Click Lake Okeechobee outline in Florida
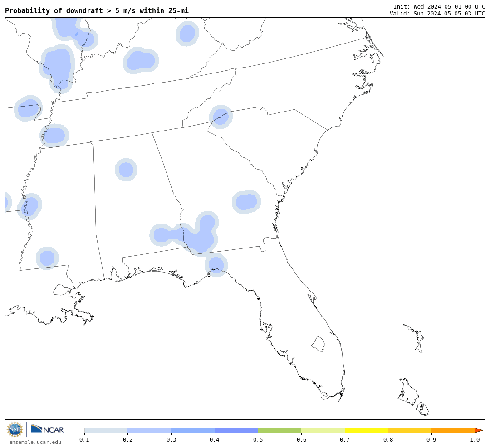The height and width of the screenshot is (448, 490). tap(318, 344)
